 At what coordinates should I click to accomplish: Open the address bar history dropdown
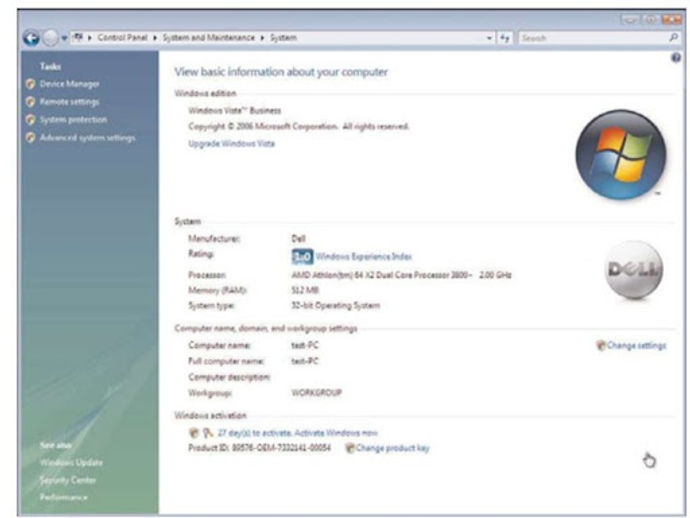tap(489, 38)
